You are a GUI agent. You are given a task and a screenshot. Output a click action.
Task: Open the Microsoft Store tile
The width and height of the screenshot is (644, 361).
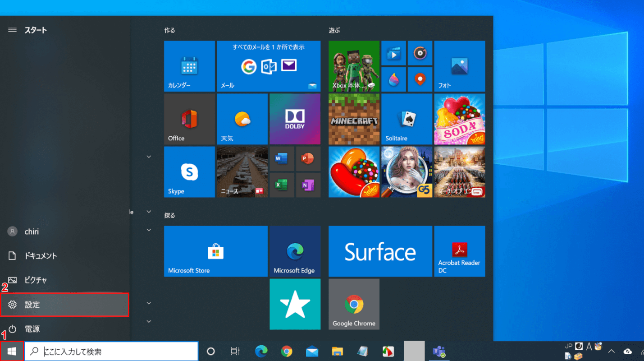coord(216,251)
